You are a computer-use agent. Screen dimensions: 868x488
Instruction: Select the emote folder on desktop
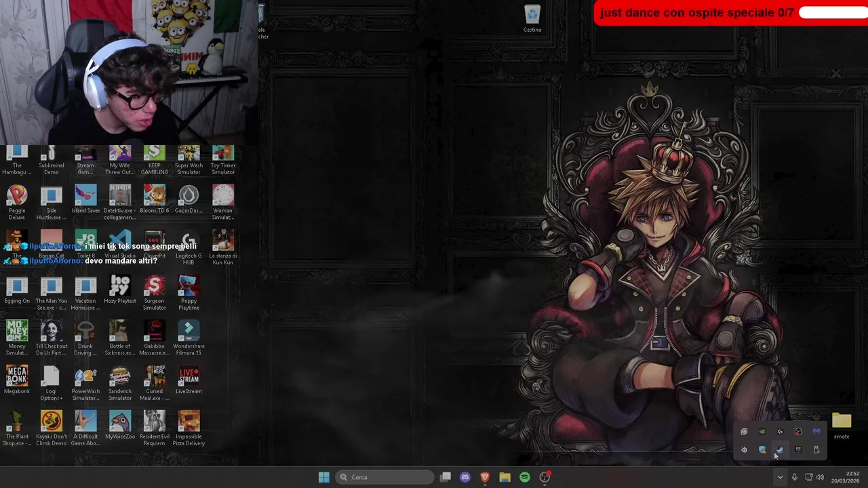pos(842,426)
